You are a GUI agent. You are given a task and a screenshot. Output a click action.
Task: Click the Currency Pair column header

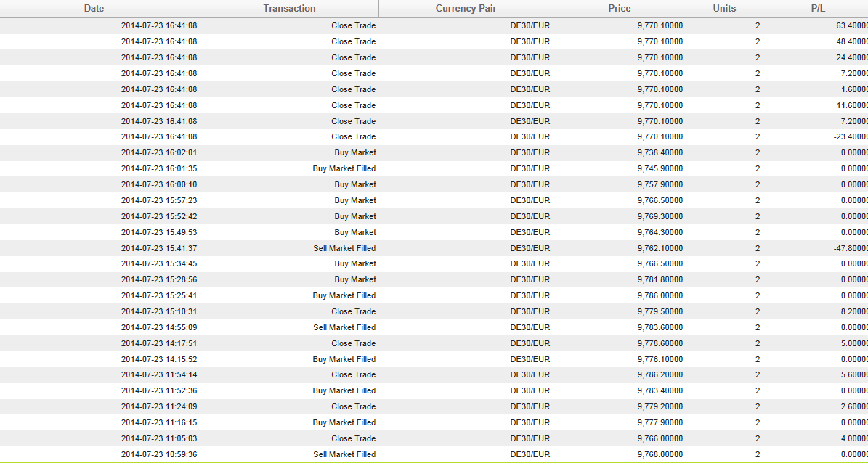pyautogui.click(x=466, y=8)
